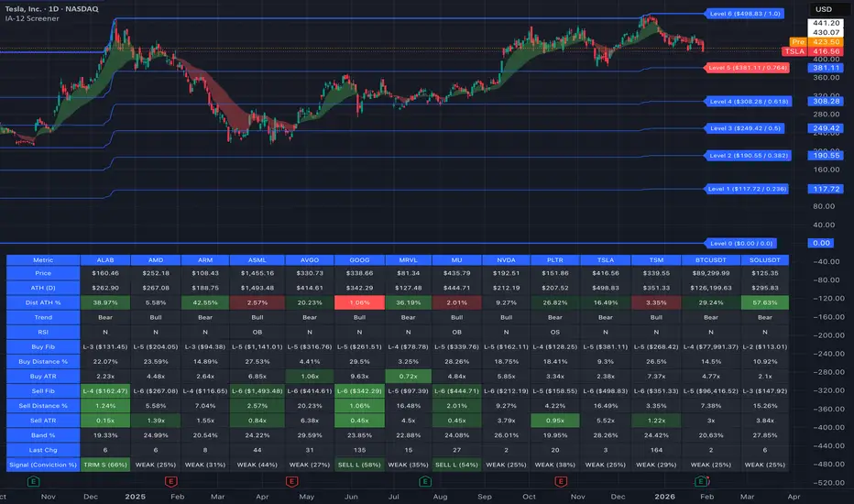854x504 pixels.
Task: Click the $89,299.99 BTCUSDT price cell
Action: (710, 273)
